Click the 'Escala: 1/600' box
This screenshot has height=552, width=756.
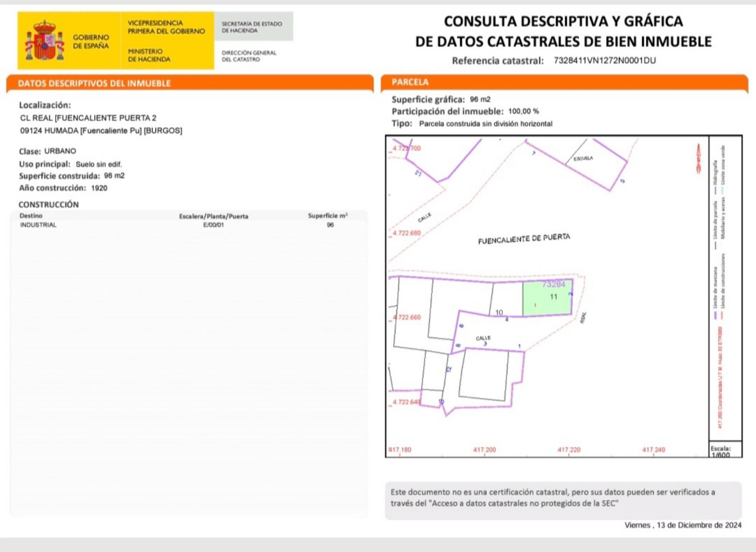click(725, 449)
